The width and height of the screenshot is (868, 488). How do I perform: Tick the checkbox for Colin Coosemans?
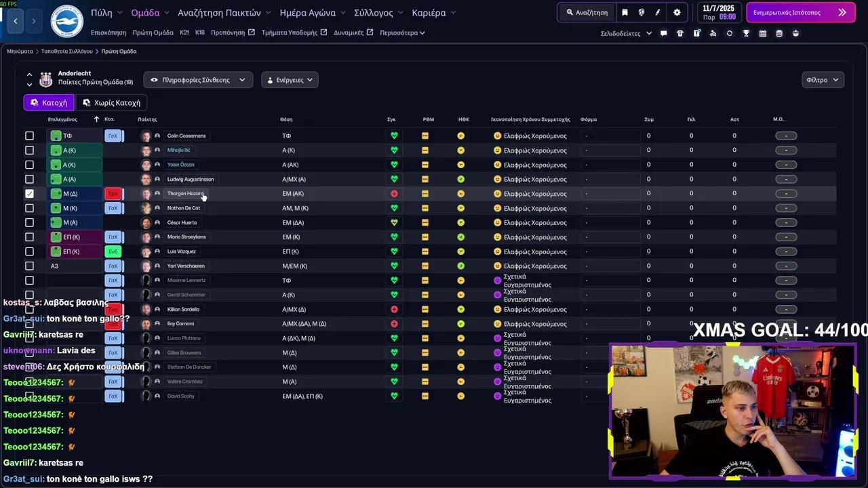(x=29, y=136)
